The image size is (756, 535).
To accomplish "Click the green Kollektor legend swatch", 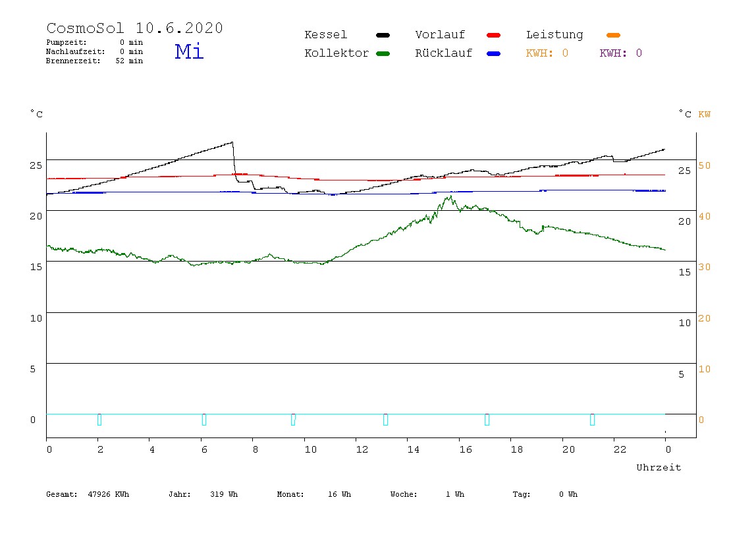I will click(x=383, y=53).
